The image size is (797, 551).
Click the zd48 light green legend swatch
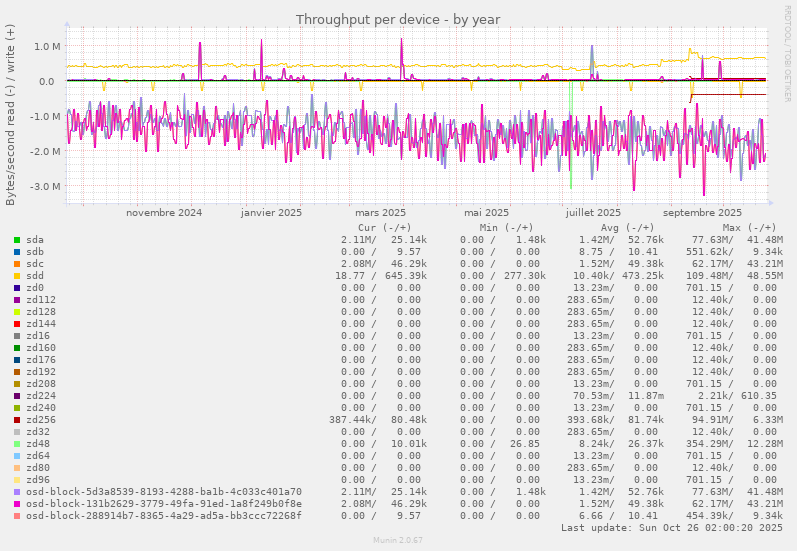(x=17, y=444)
